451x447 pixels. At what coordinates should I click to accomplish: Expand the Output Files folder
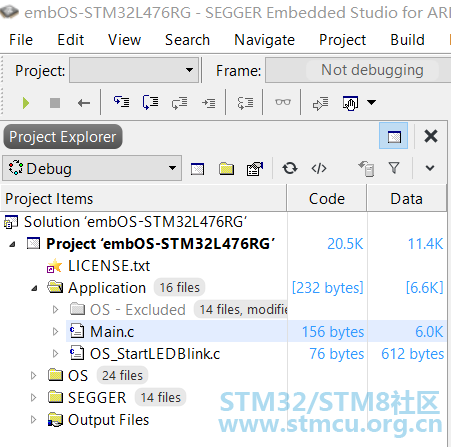pos(33,420)
